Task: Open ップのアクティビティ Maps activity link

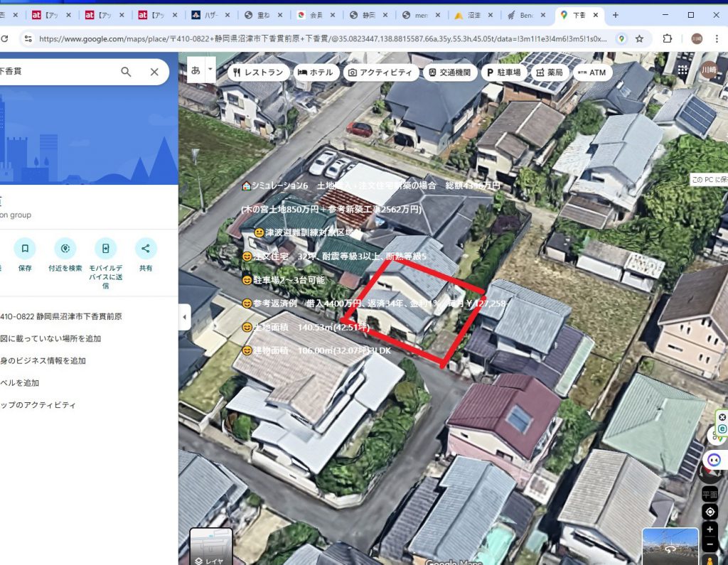Action: [38, 405]
